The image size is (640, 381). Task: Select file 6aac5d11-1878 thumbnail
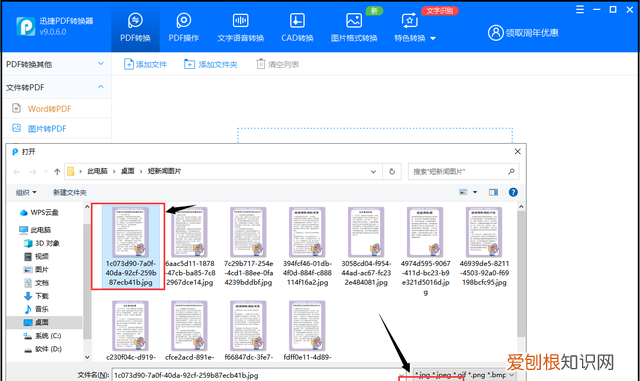pyautogui.click(x=189, y=232)
